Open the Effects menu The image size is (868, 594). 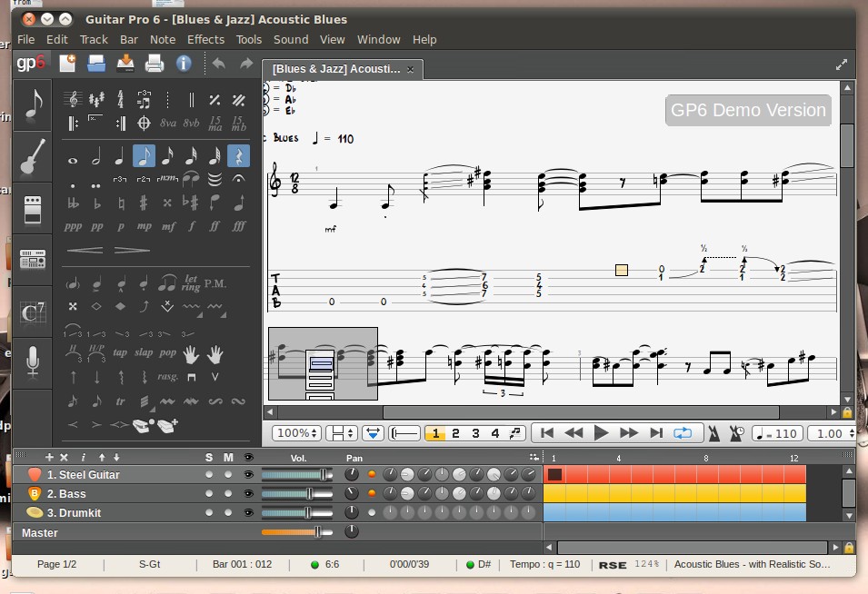coord(205,39)
